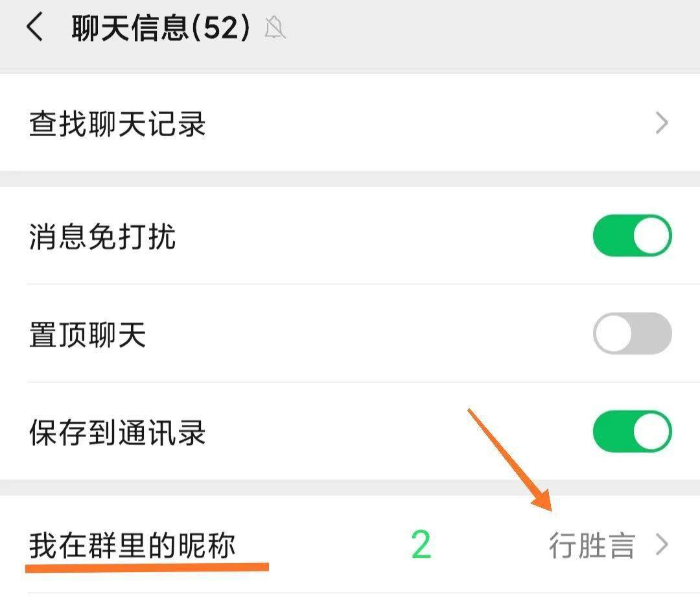700x600 pixels.
Task: Tap the back arrow in header
Action: [35, 29]
